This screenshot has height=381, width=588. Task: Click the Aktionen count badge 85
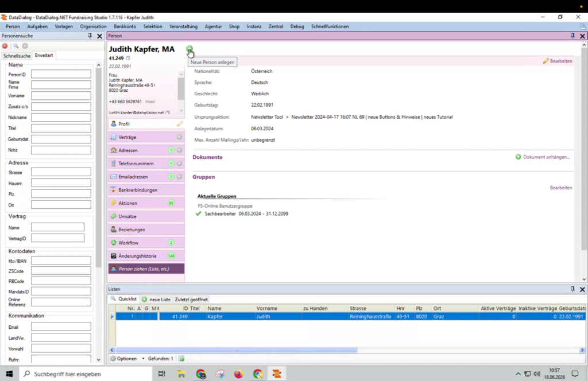171,203
